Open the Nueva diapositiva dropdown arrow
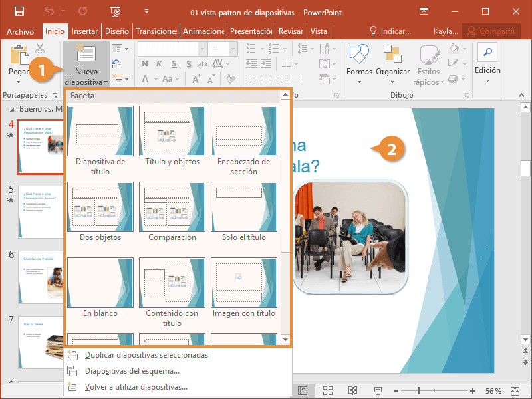The image size is (532, 399). [x=106, y=82]
